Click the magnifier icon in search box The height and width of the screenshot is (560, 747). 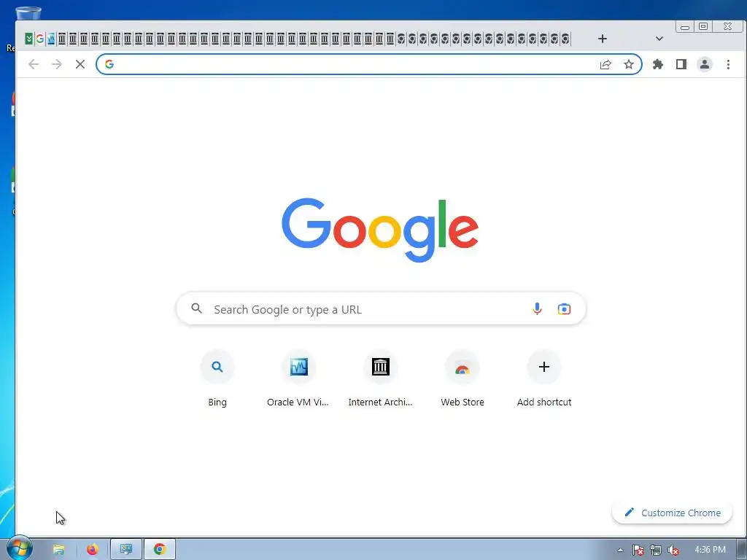coord(196,308)
